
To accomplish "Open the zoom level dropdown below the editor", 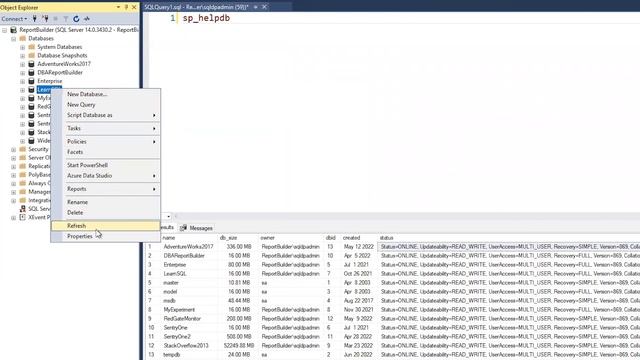I will coord(169,216).
